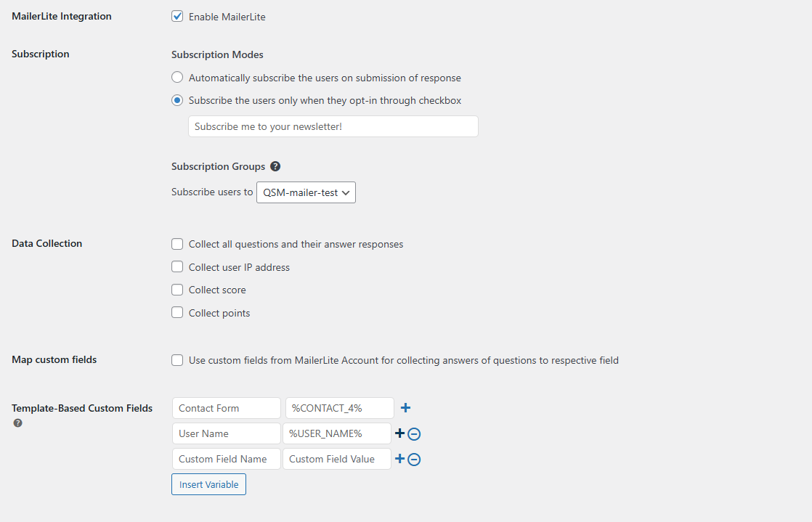Click the plus icon on the User Name row
Screen dimensions: 812x522
398,433
